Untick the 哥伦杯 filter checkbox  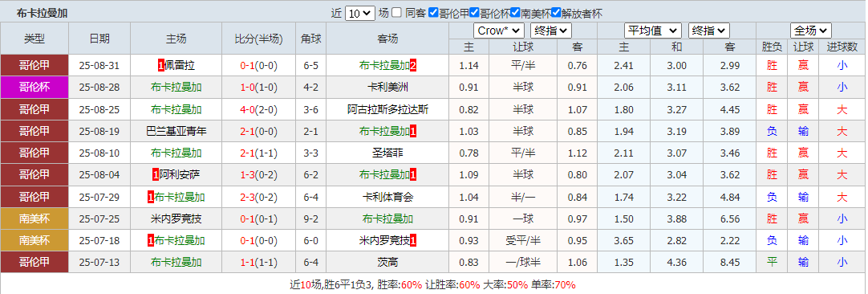coord(474,13)
